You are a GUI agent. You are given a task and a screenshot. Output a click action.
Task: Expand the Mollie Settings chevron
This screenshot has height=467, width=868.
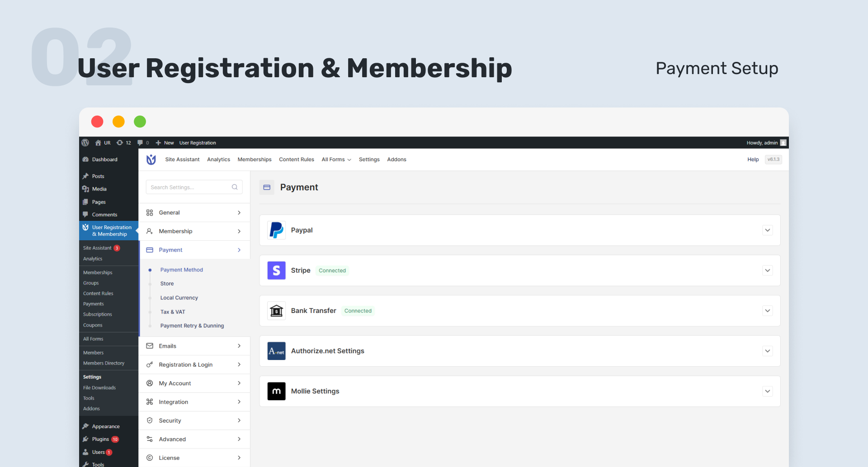767,391
